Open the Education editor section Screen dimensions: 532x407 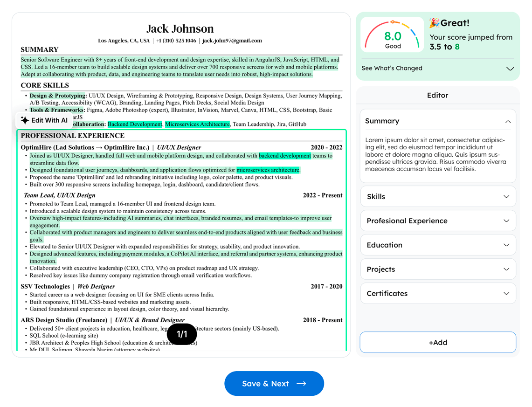click(x=438, y=245)
